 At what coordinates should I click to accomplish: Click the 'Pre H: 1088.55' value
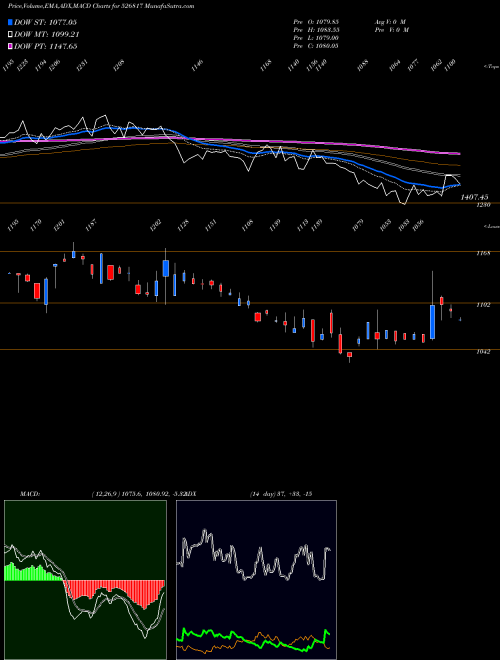[316, 30]
